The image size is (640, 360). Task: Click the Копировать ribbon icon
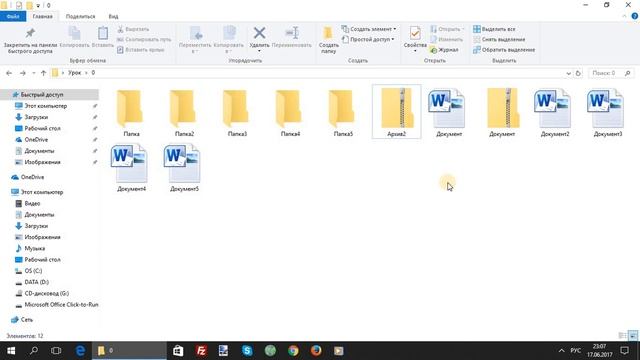(74, 33)
